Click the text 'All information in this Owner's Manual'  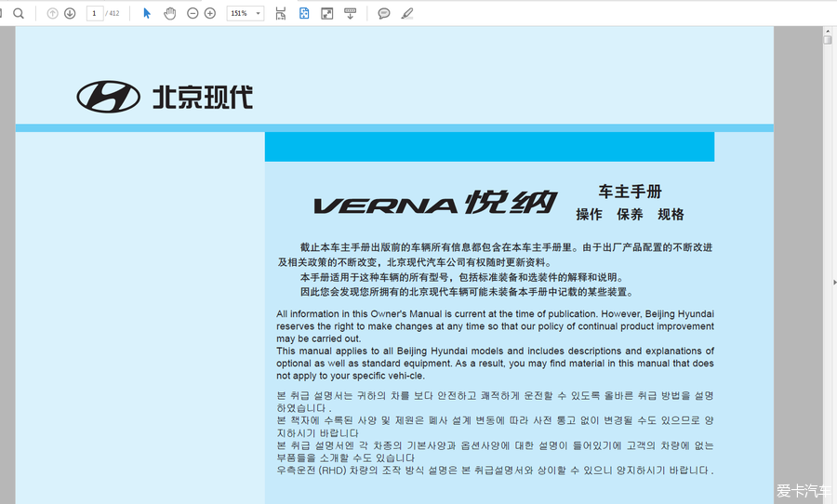tap(359, 314)
